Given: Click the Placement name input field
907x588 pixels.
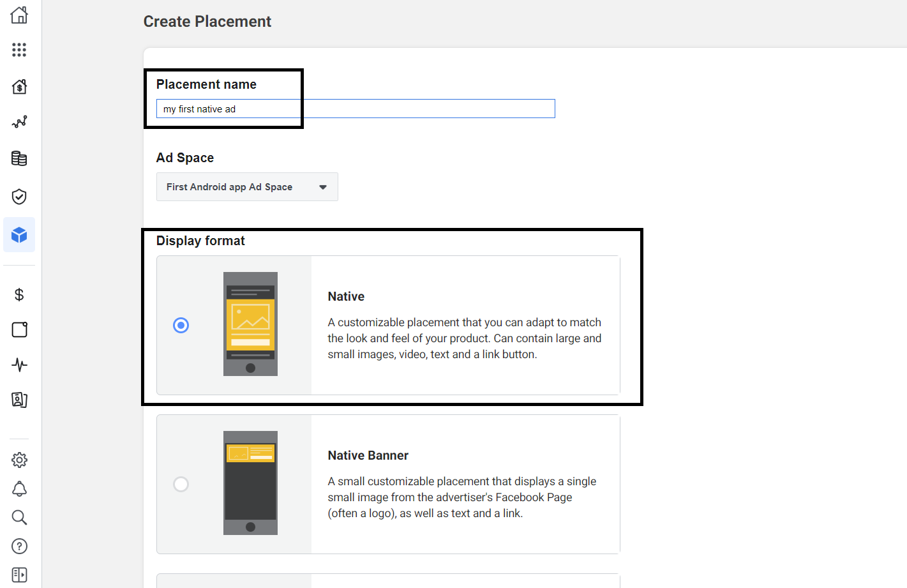Looking at the screenshot, I should [x=355, y=109].
